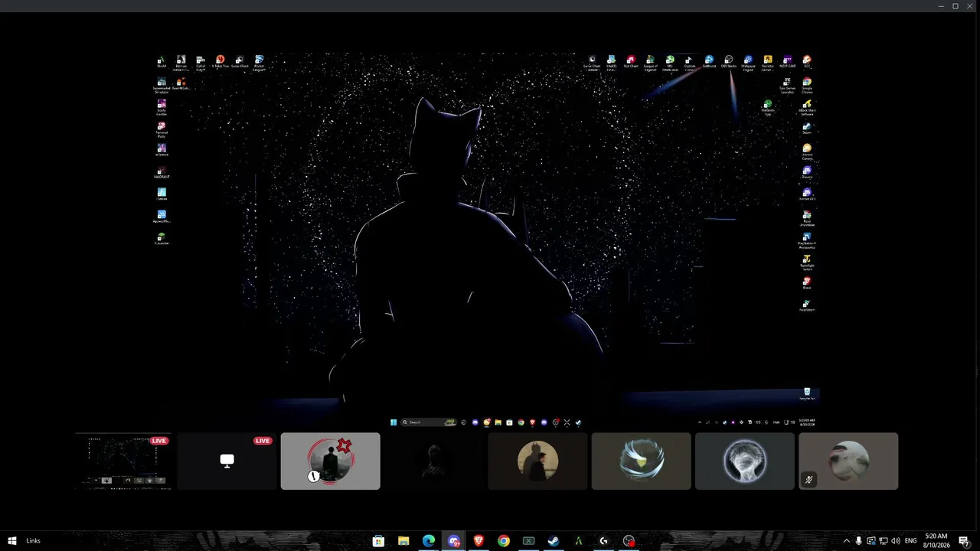Select the dark silhouette participant tile
Image resolution: width=980 pixels, height=551 pixels.
click(434, 461)
